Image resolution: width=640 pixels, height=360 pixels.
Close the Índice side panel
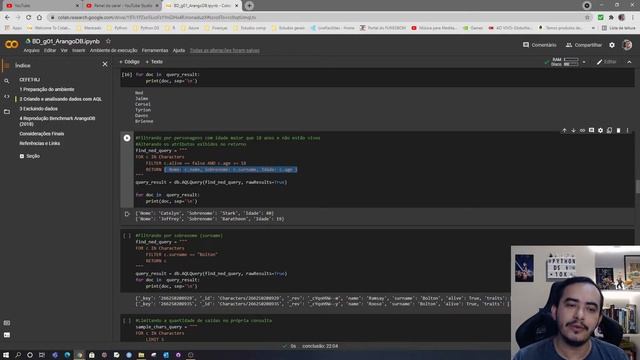[105, 64]
